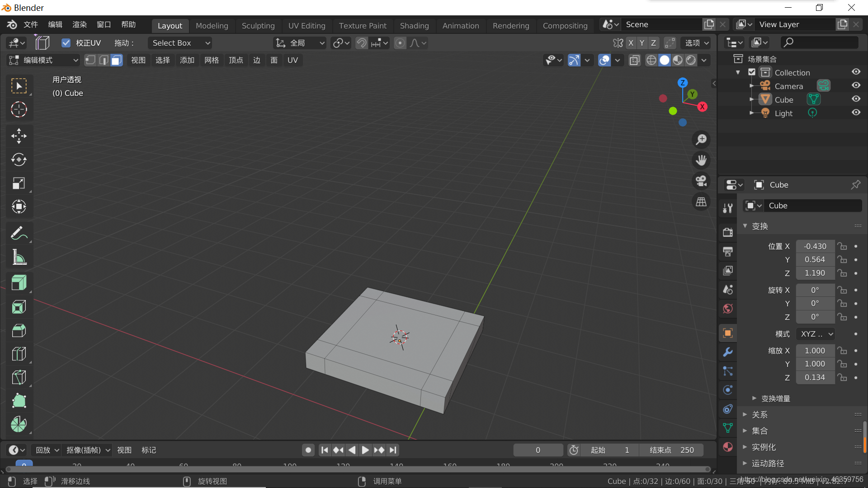Open the 编辑模式 mode dropdown
868x488 pixels.
pyautogui.click(x=44, y=60)
